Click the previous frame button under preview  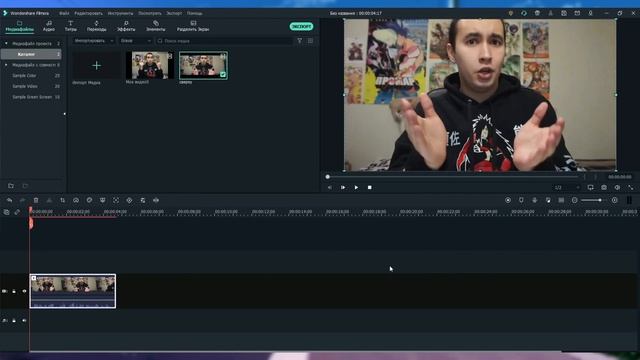[330, 188]
